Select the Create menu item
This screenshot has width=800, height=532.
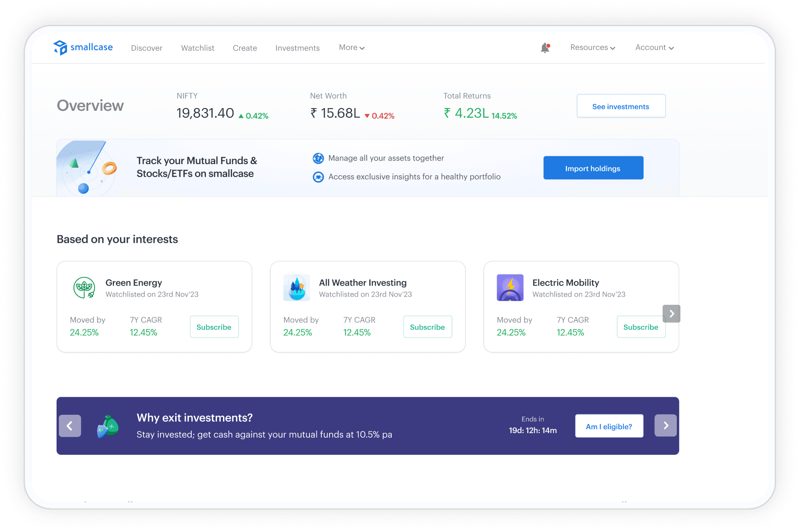(x=245, y=48)
